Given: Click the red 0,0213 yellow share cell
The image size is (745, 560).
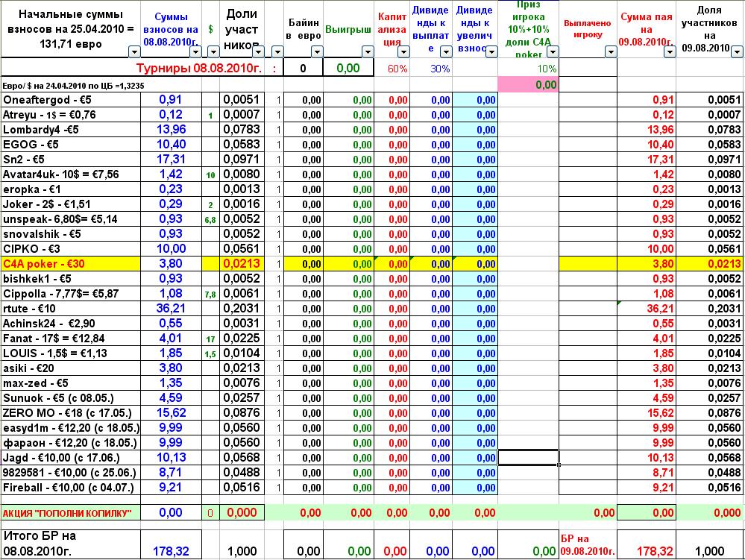Looking at the screenshot, I should tap(242, 264).
